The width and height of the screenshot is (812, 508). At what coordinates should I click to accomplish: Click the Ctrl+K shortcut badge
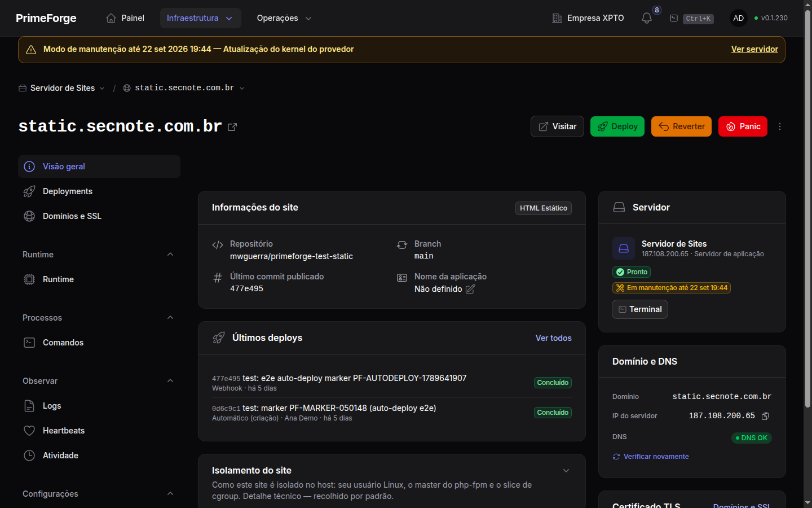point(698,19)
